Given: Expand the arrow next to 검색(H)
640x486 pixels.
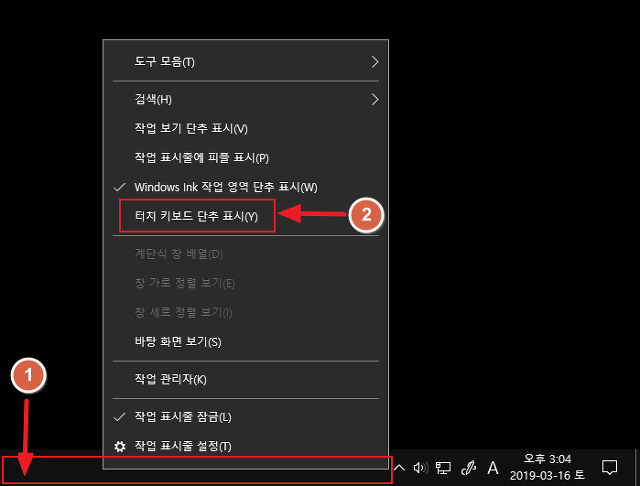Looking at the screenshot, I should coord(375,99).
